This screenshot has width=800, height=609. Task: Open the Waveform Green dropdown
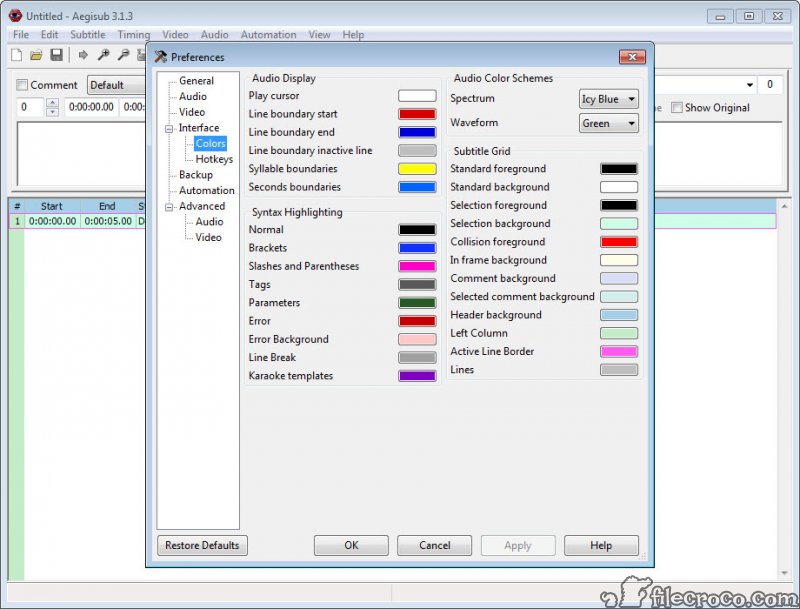609,123
